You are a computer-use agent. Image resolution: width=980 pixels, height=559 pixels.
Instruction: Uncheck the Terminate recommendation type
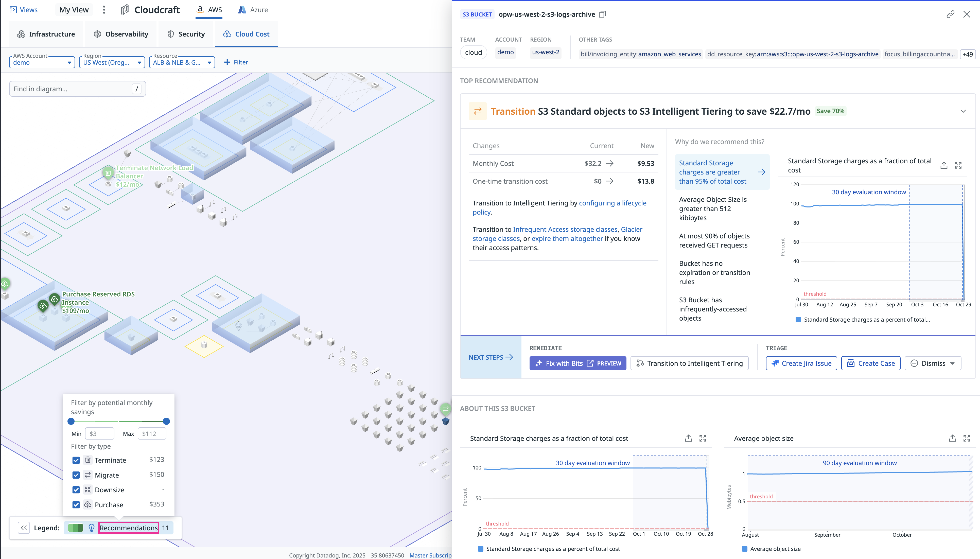(x=76, y=460)
